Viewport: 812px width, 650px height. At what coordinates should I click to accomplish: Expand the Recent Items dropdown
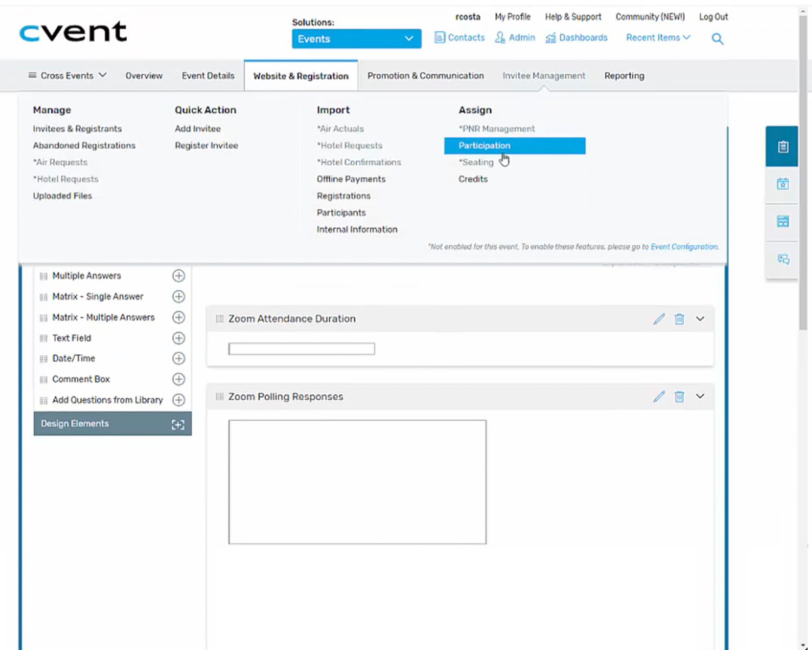[x=657, y=37]
